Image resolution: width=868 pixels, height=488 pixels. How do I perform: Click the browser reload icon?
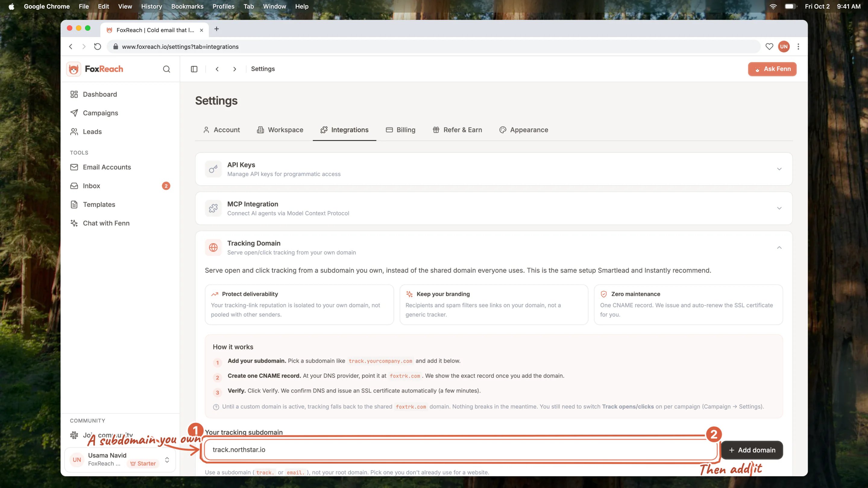(x=97, y=46)
